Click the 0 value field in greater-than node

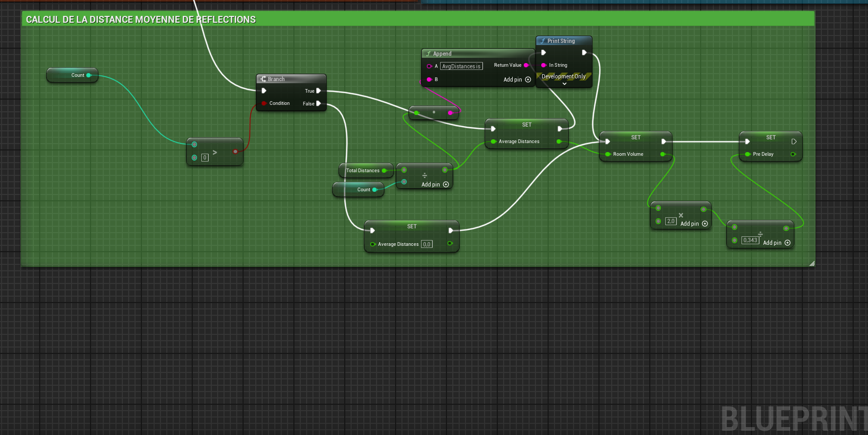pyautogui.click(x=205, y=157)
